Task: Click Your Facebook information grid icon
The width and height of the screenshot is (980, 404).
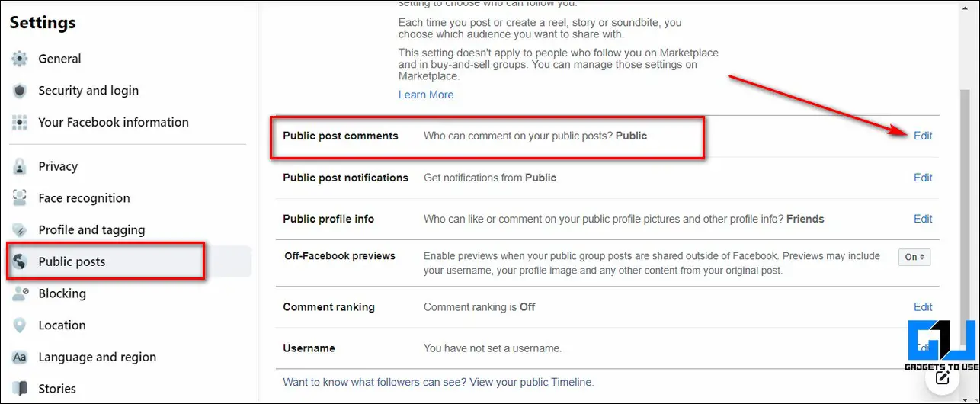Action: pos(20,122)
